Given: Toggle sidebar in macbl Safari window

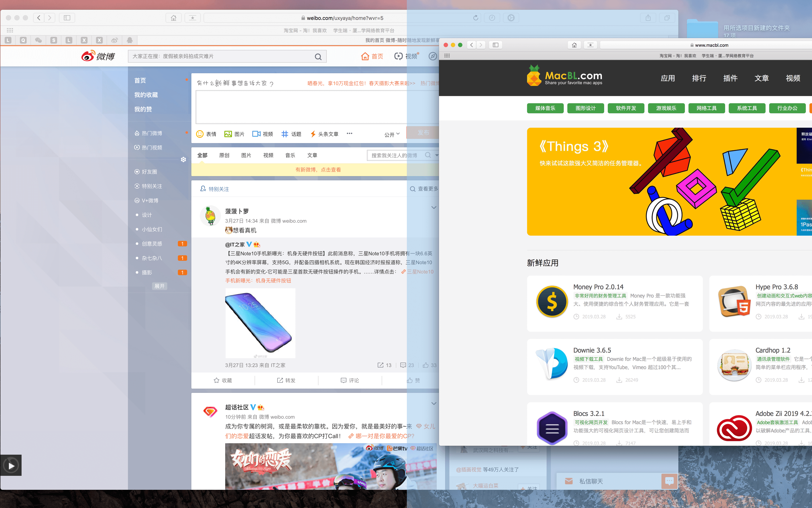Looking at the screenshot, I should [495, 45].
